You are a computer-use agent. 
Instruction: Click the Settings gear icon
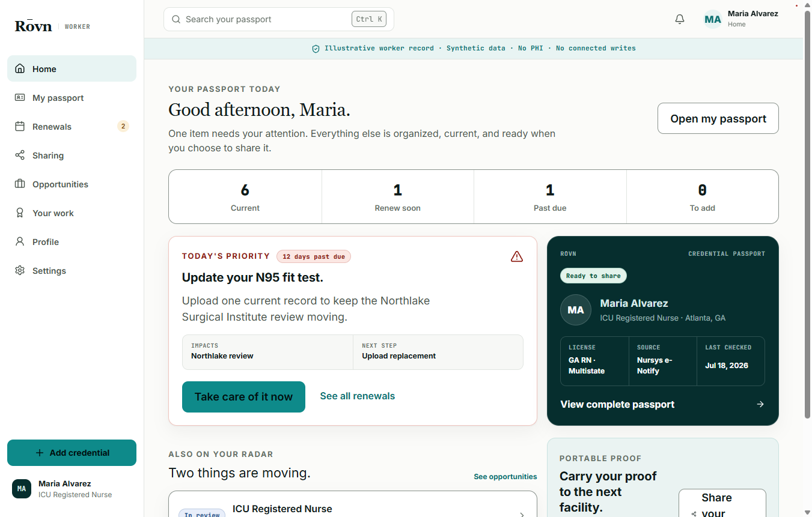click(20, 270)
